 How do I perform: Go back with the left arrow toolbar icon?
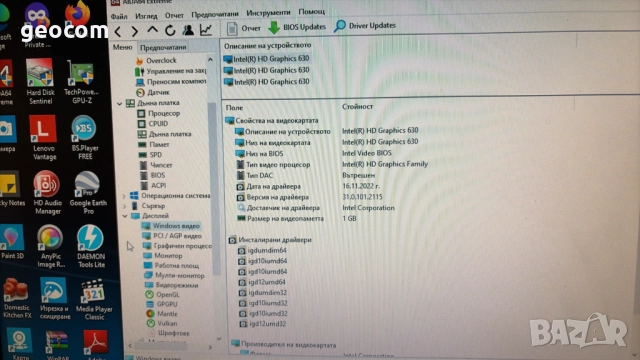[x=118, y=31]
